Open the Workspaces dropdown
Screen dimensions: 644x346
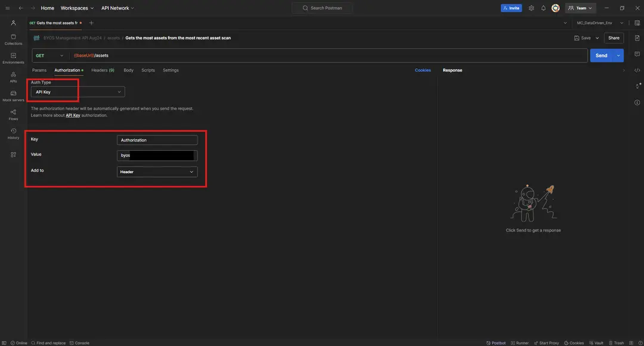77,8
